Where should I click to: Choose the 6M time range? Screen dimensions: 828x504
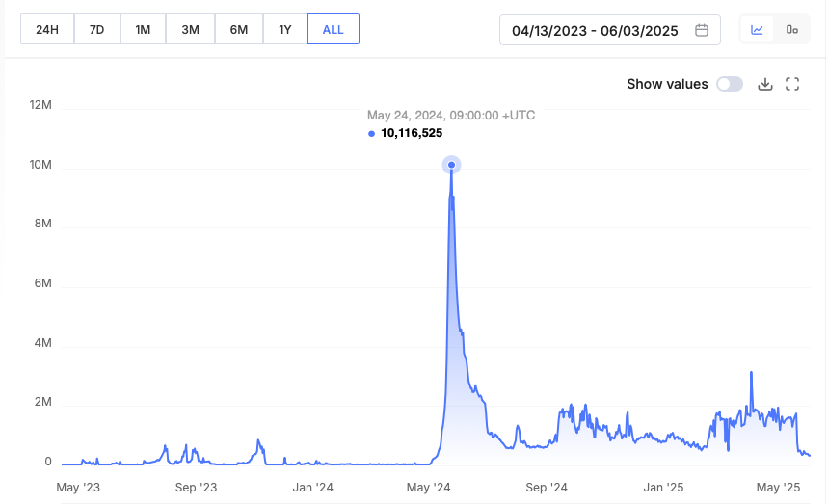[239, 30]
